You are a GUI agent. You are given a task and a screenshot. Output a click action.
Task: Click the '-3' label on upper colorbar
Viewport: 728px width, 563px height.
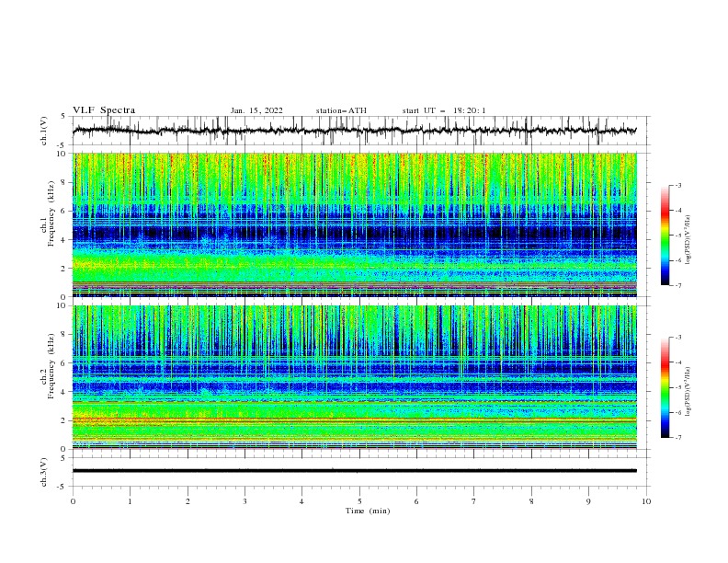tap(677, 185)
